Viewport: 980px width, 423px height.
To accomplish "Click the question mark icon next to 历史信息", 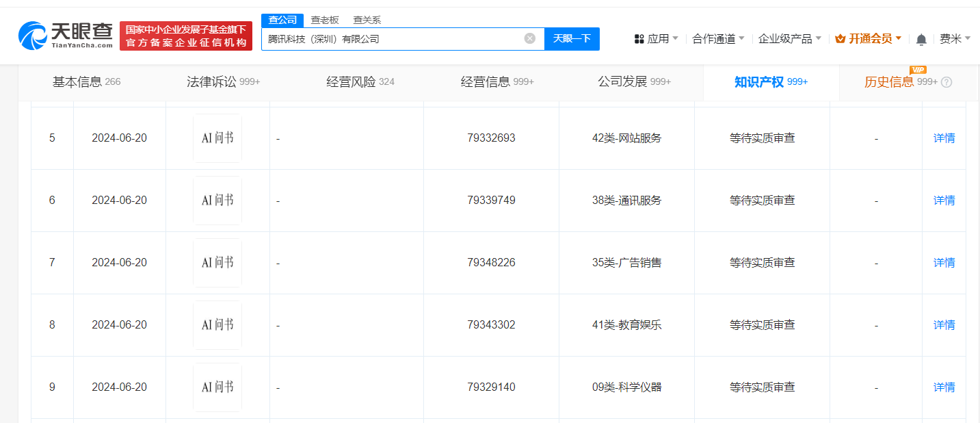I will (x=946, y=82).
